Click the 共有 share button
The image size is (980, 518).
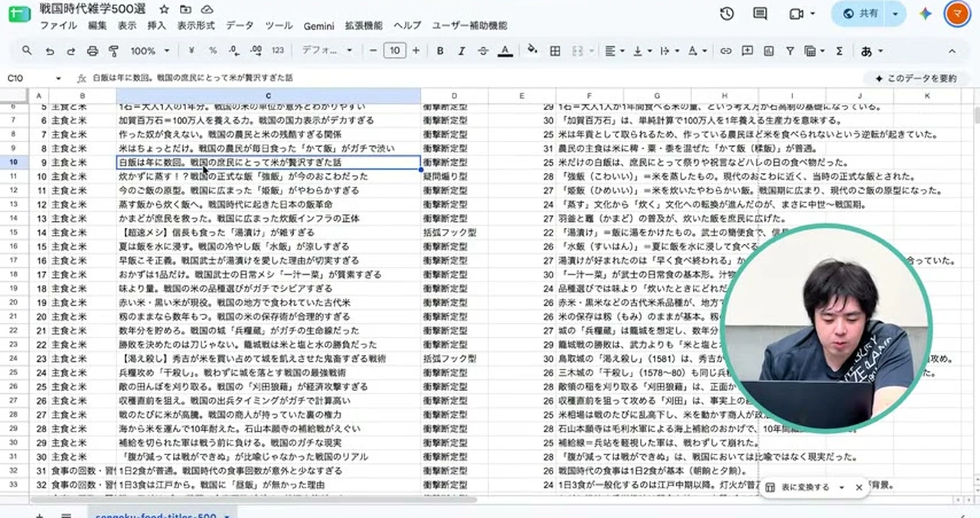pyautogui.click(x=860, y=14)
